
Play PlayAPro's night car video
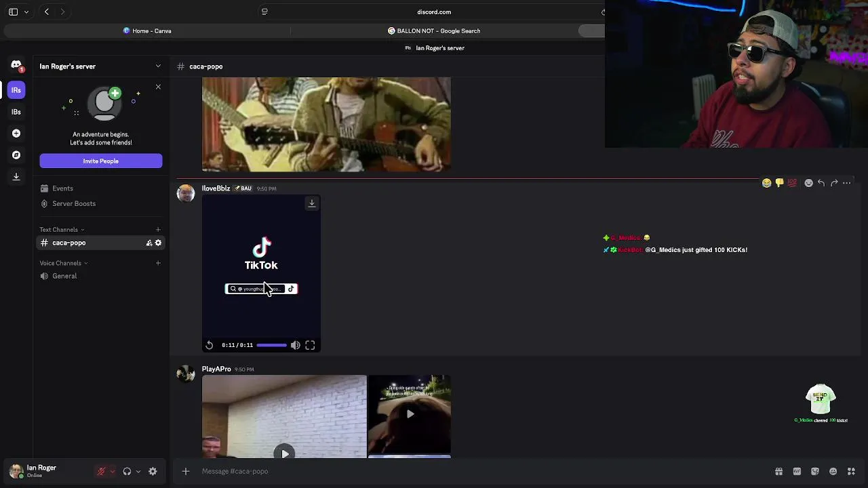point(410,414)
